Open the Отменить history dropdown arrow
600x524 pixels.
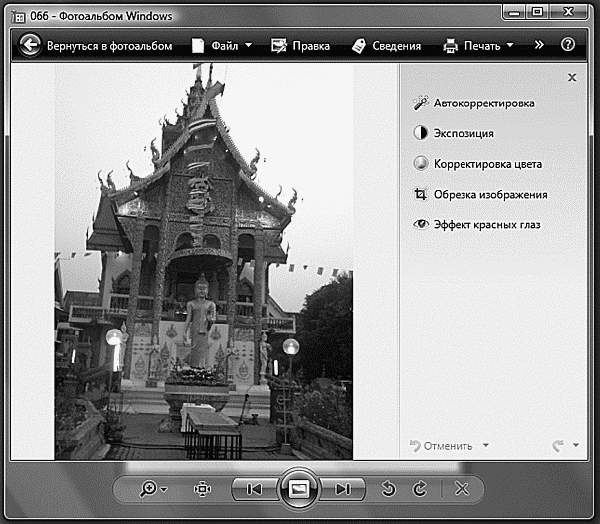[486, 445]
